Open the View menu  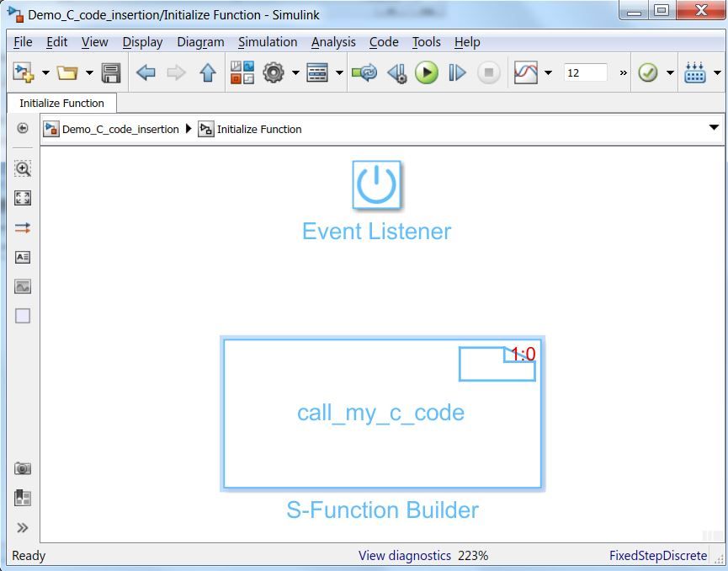coord(95,42)
